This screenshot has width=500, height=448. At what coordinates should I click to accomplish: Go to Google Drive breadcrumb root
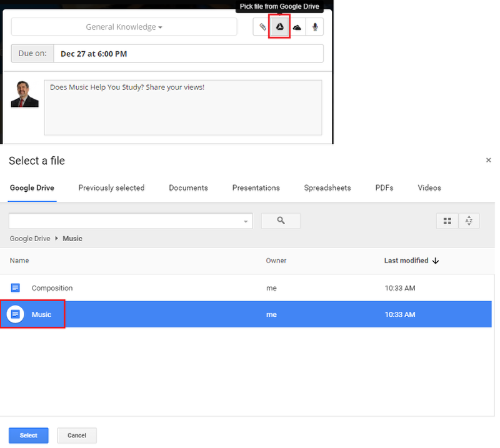pyautogui.click(x=30, y=239)
